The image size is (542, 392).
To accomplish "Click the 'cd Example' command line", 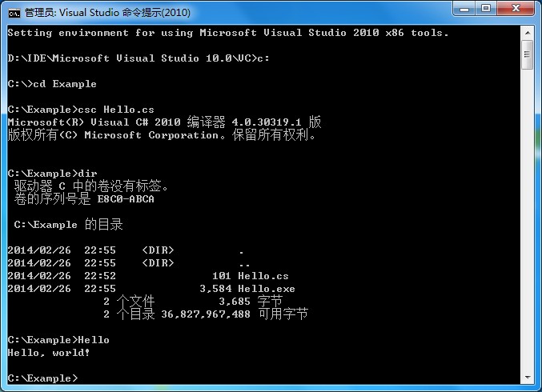I will pos(52,84).
